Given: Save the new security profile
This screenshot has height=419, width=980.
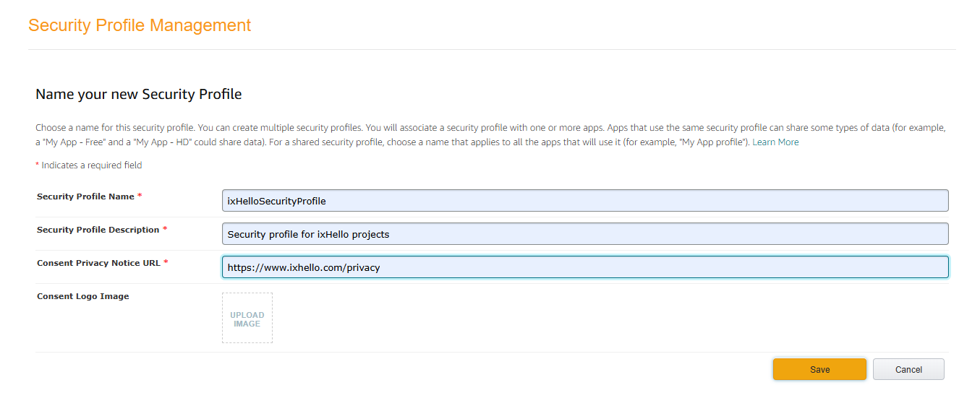Looking at the screenshot, I should point(819,369).
